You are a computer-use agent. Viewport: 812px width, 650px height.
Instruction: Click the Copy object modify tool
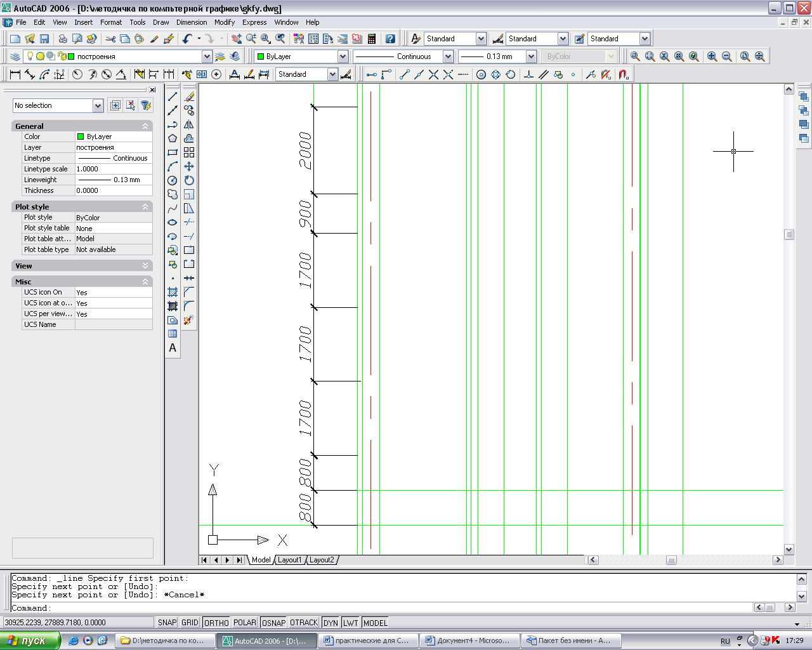click(189, 110)
